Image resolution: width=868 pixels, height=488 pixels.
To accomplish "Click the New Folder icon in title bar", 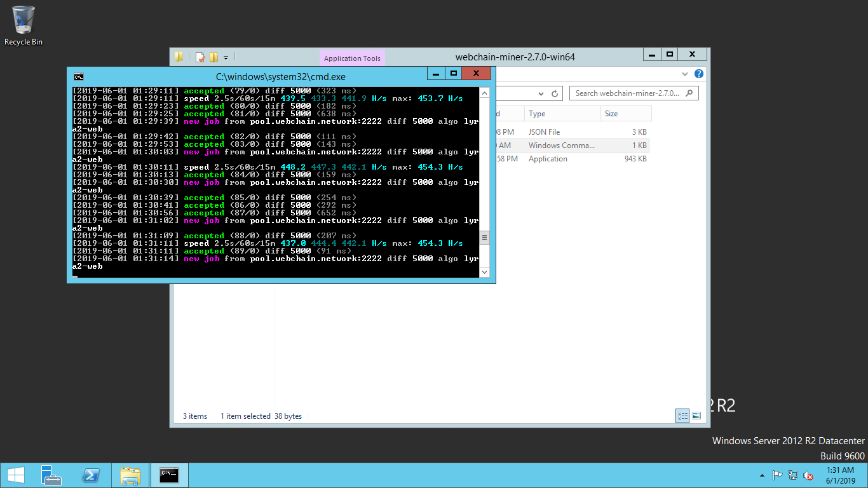I will point(214,57).
